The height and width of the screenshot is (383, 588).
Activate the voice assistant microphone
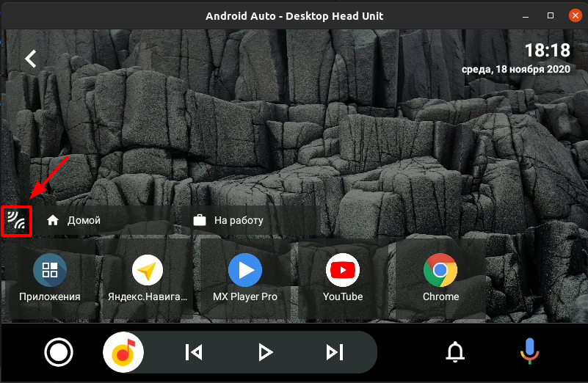pos(529,353)
